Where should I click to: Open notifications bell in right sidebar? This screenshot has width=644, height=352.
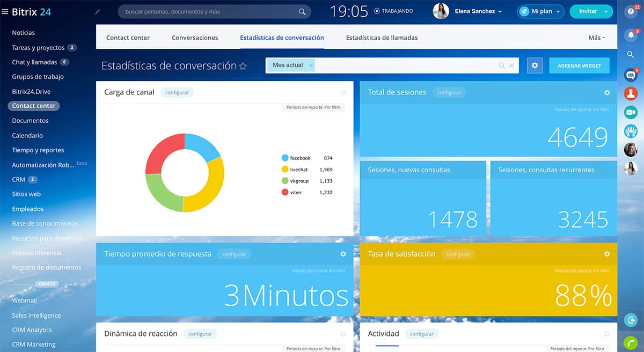[631, 35]
